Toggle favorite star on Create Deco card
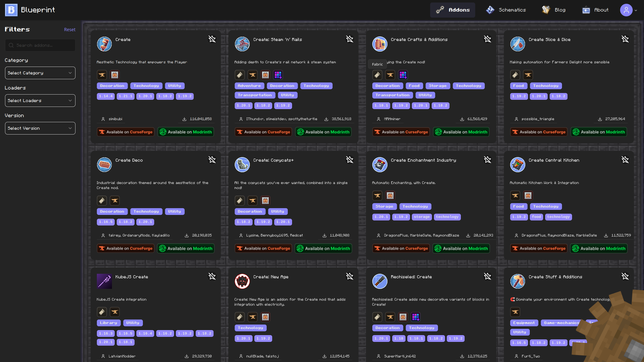 [212, 160]
